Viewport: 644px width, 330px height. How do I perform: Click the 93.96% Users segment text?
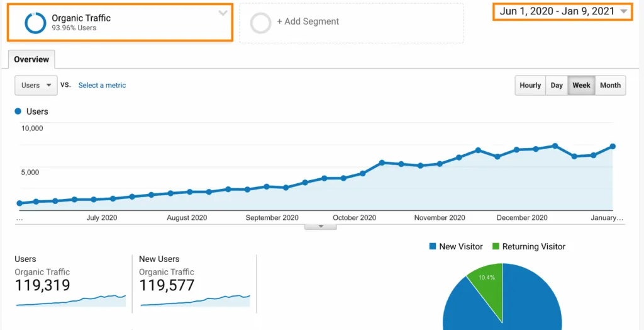pos(74,28)
